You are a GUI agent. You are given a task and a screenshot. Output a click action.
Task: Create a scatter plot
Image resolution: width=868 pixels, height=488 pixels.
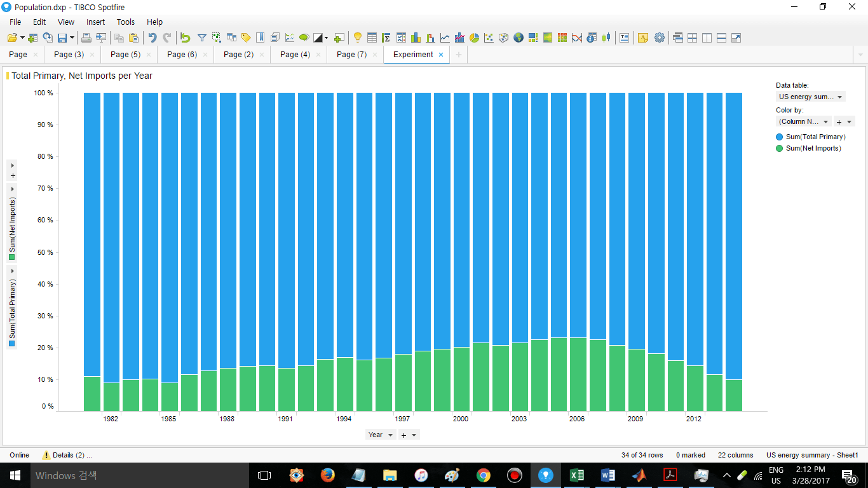489,37
